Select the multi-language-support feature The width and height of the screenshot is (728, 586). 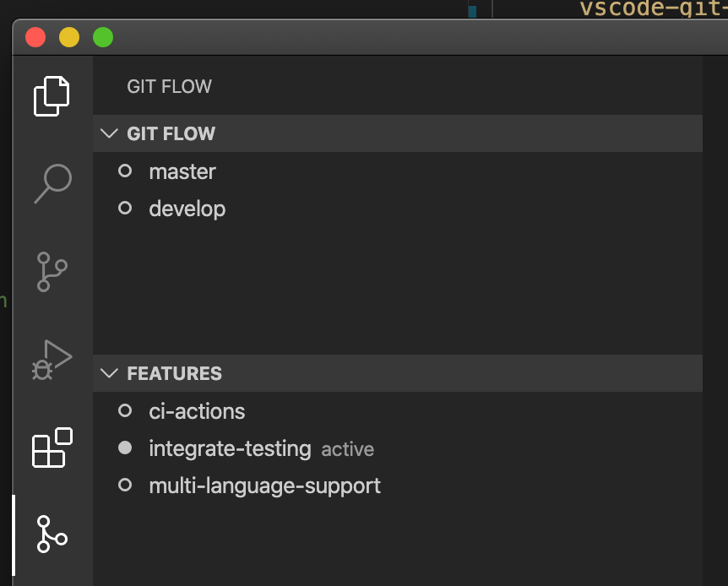point(264,486)
